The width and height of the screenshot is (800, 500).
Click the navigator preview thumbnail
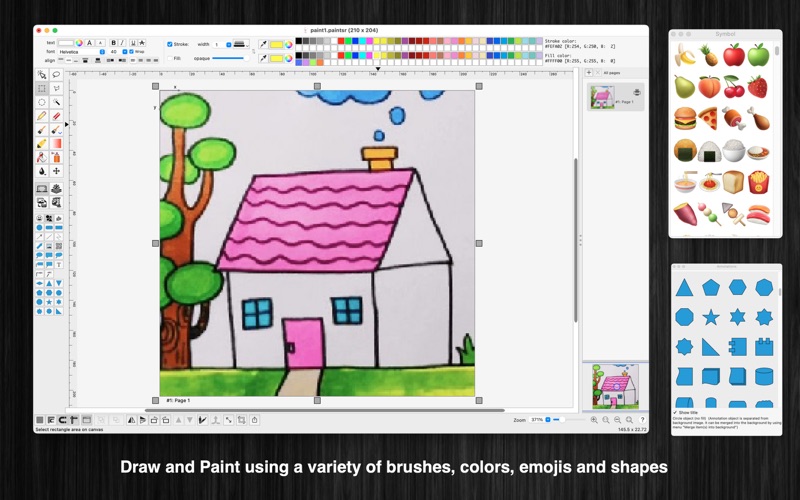coord(615,386)
